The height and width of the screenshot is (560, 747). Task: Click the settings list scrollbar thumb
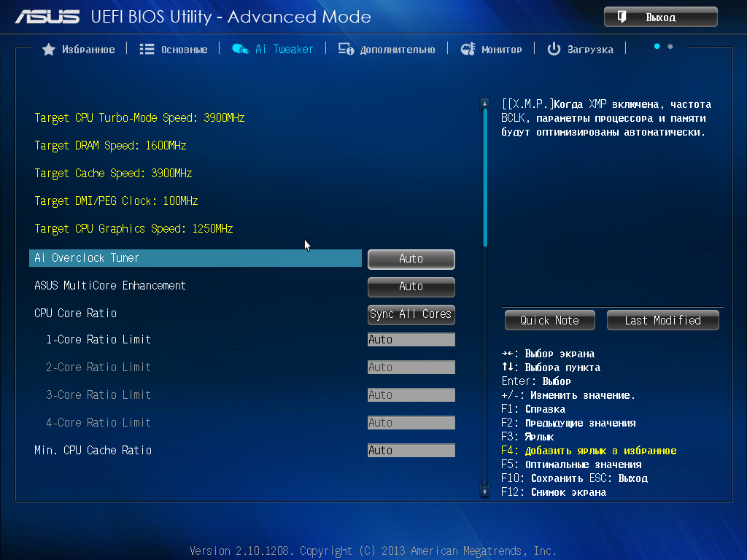click(485, 178)
